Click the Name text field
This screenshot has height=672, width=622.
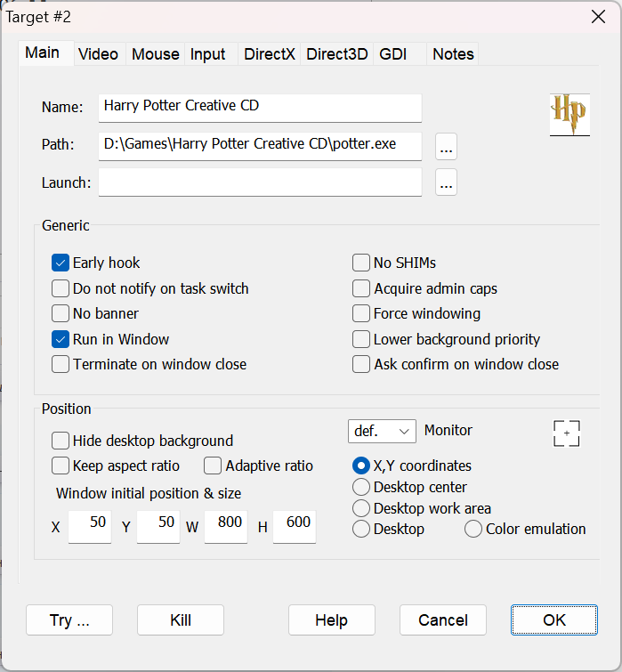[x=260, y=106]
